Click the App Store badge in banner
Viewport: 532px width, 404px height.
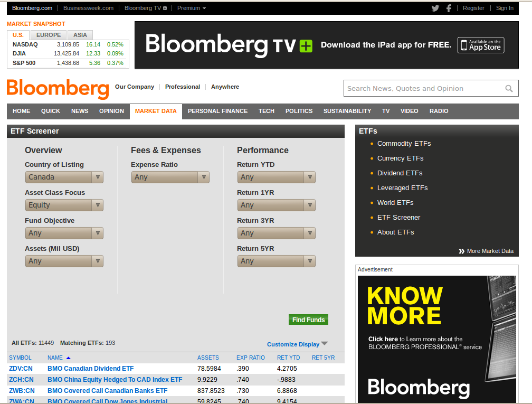click(481, 45)
